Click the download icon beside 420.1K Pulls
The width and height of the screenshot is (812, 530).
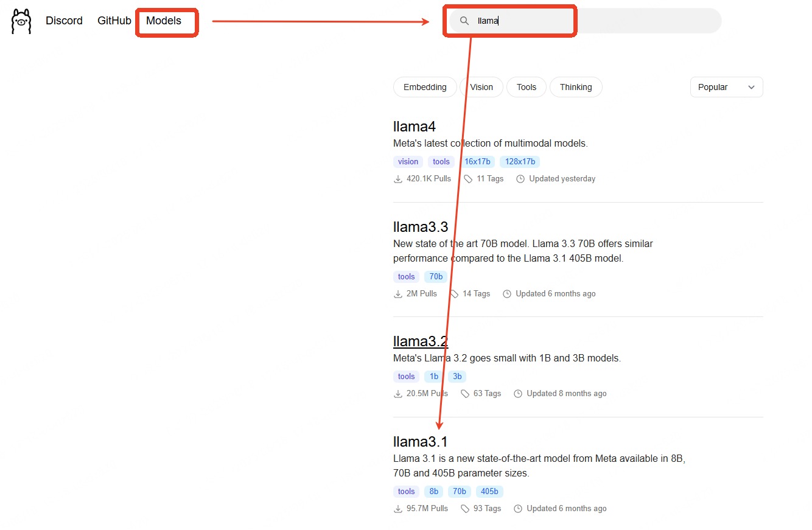[x=398, y=179]
